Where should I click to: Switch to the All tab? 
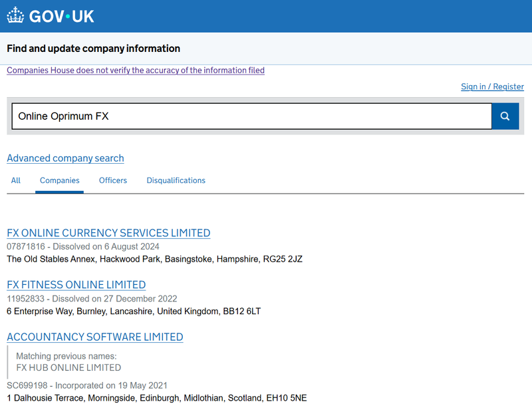point(15,180)
